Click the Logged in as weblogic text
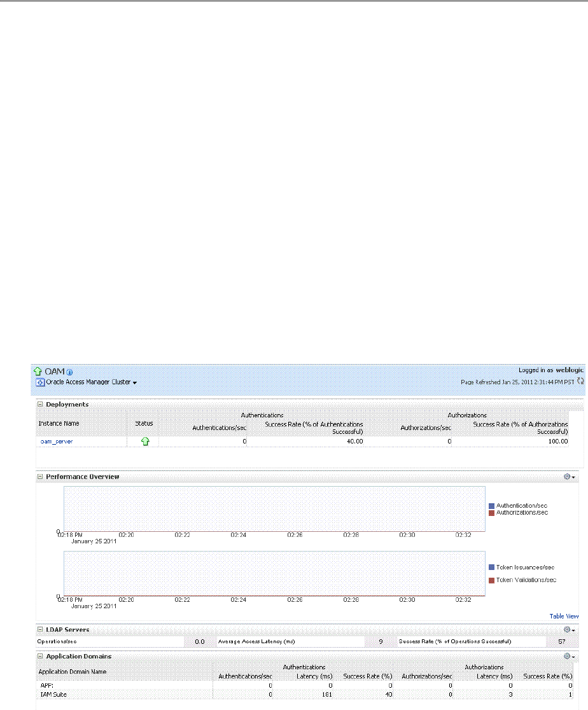 point(551,370)
